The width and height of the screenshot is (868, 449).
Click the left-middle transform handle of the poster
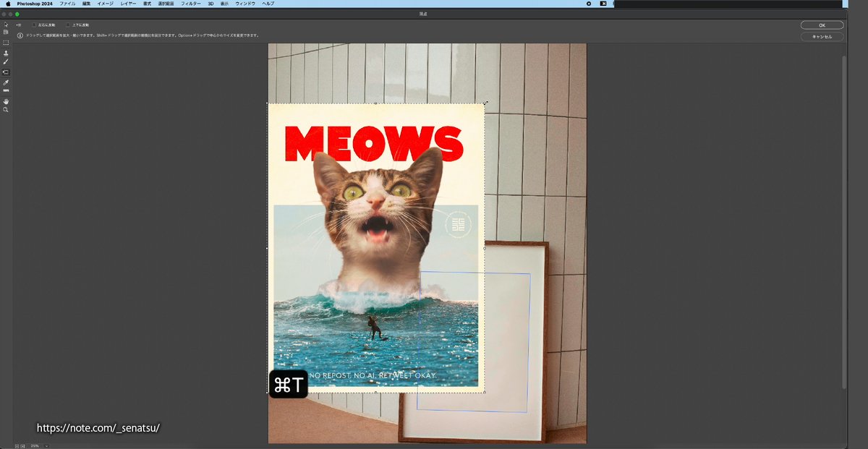(268, 248)
